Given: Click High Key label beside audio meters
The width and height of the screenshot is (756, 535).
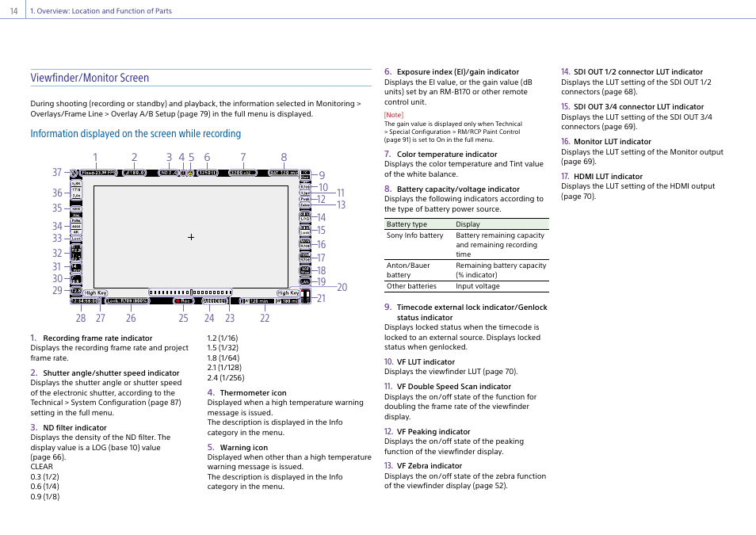Looking at the screenshot, I should pyautogui.click(x=288, y=292).
